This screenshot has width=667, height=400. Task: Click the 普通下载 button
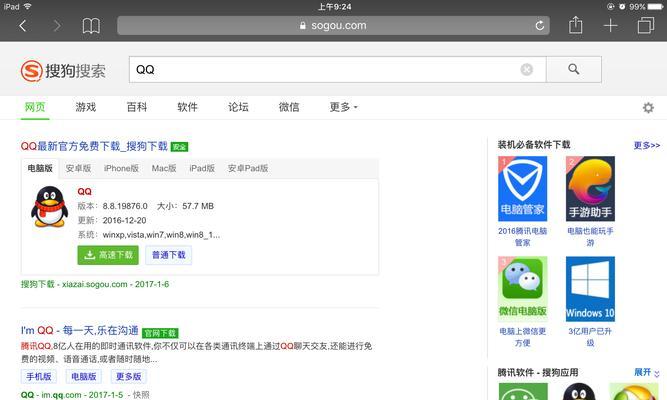(168, 255)
